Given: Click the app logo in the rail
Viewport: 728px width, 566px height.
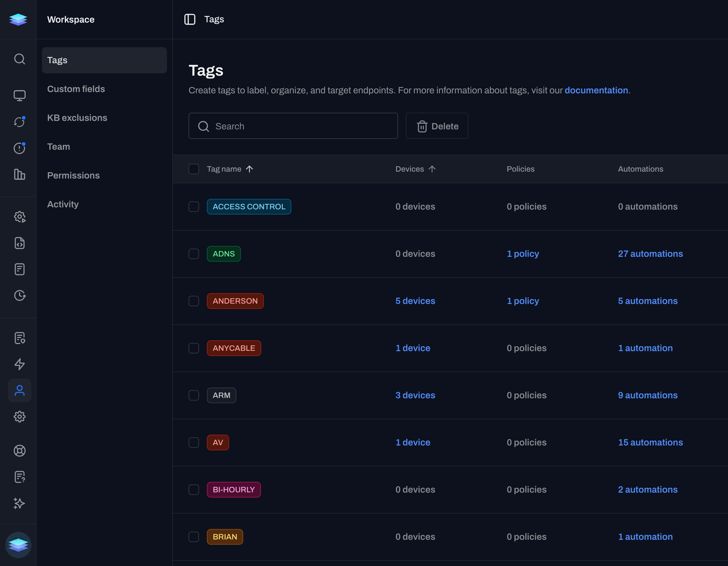Looking at the screenshot, I should (x=18, y=19).
